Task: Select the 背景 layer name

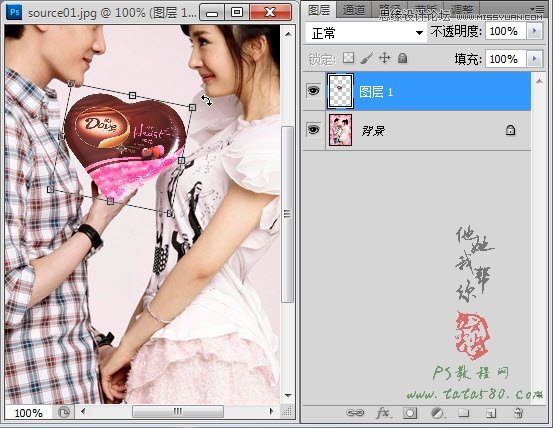Action: 372,131
